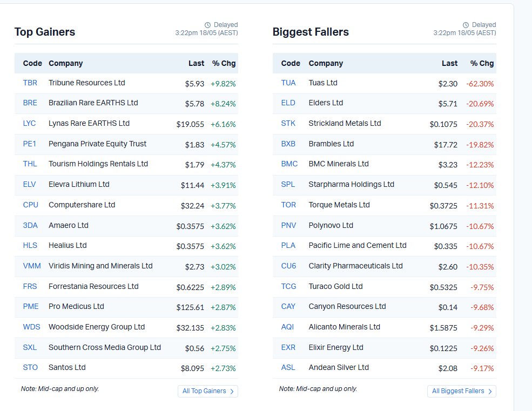Click the $17.72 last price
This screenshot has height=411, width=532.
(446, 145)
